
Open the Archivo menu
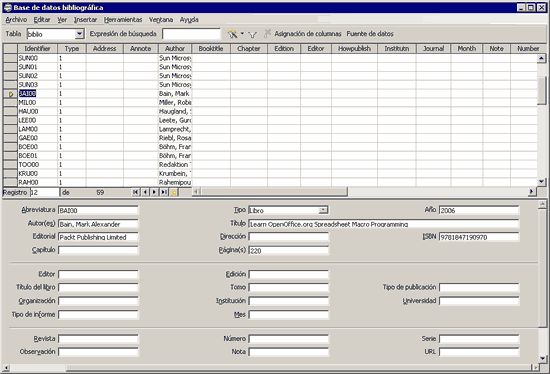(16, 20)
